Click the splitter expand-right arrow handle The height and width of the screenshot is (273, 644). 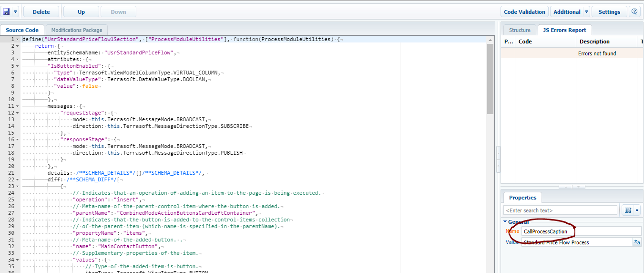498,166
